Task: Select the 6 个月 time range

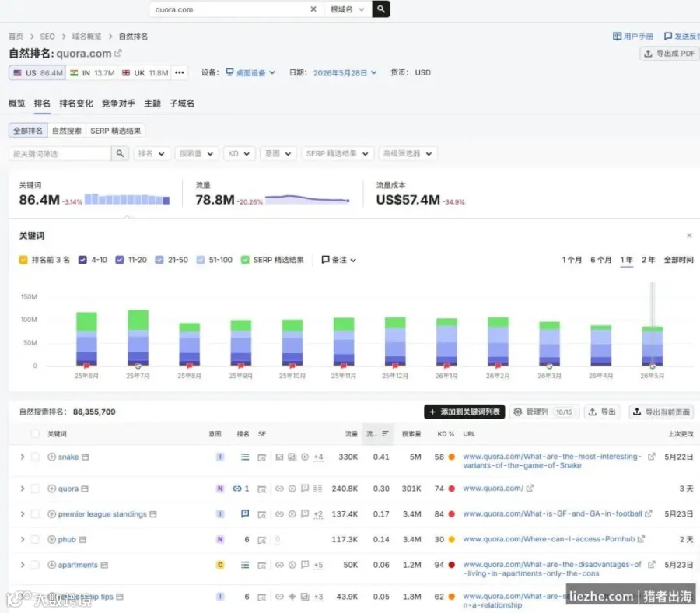Action: 600,260
